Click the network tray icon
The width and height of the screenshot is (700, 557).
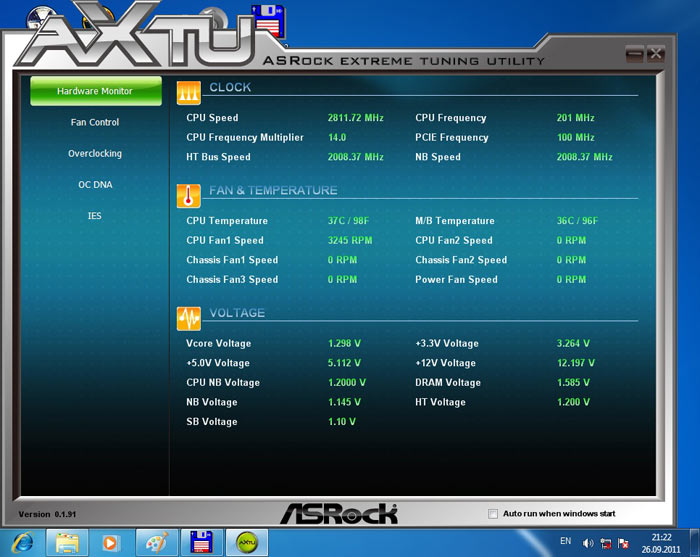point(606,543)
